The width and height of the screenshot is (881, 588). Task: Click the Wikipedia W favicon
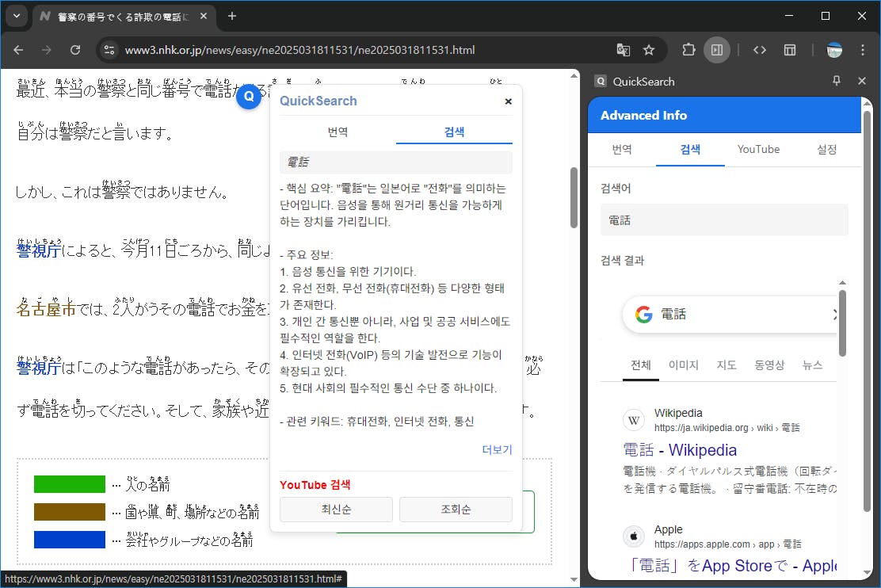pos(634,420)
